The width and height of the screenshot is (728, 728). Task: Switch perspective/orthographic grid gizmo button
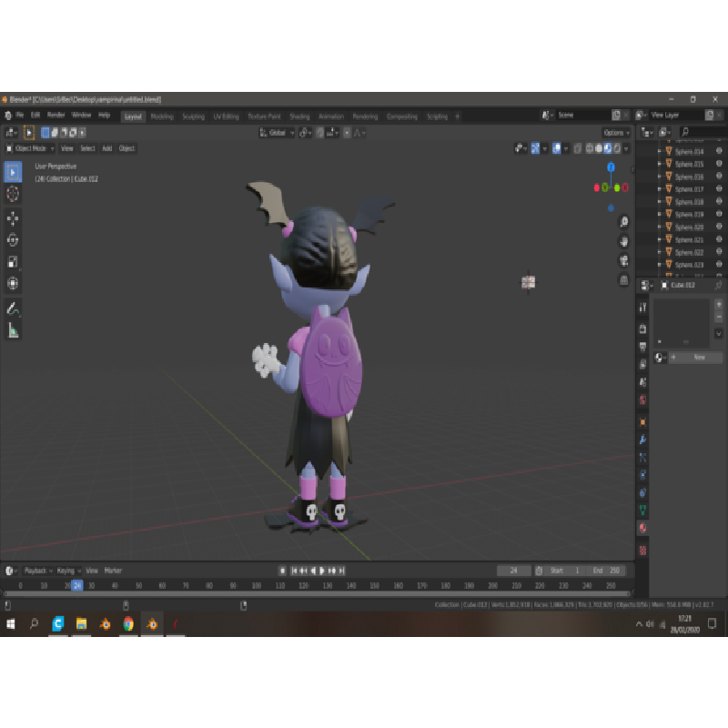tap(624, 280)
